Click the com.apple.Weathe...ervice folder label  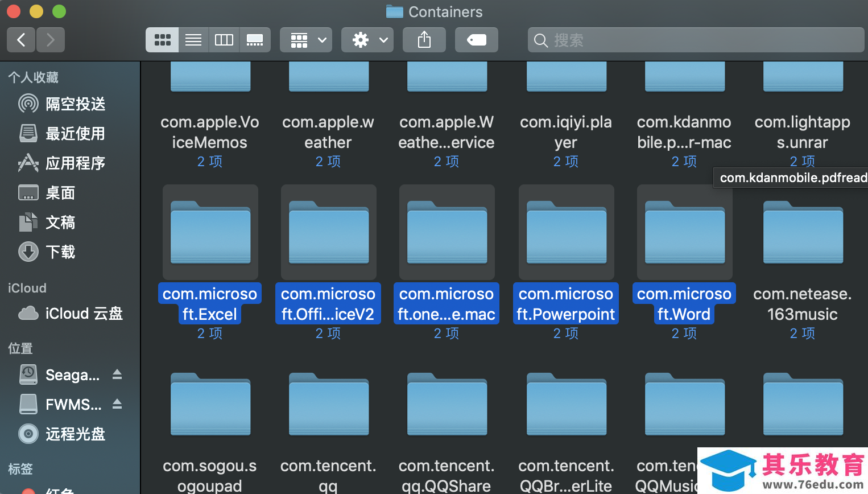point(447,132)
